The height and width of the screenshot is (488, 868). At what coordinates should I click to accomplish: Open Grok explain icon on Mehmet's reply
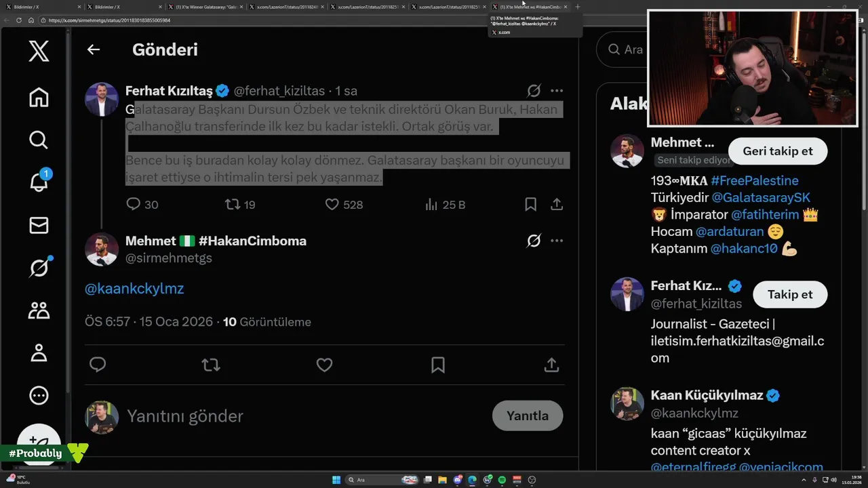pyautogui.click(x=534, y=241)
